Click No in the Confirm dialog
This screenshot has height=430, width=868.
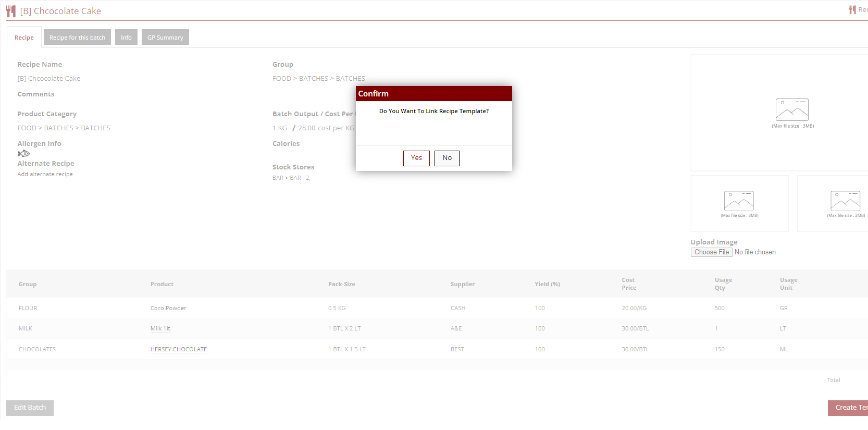[447, 158]
